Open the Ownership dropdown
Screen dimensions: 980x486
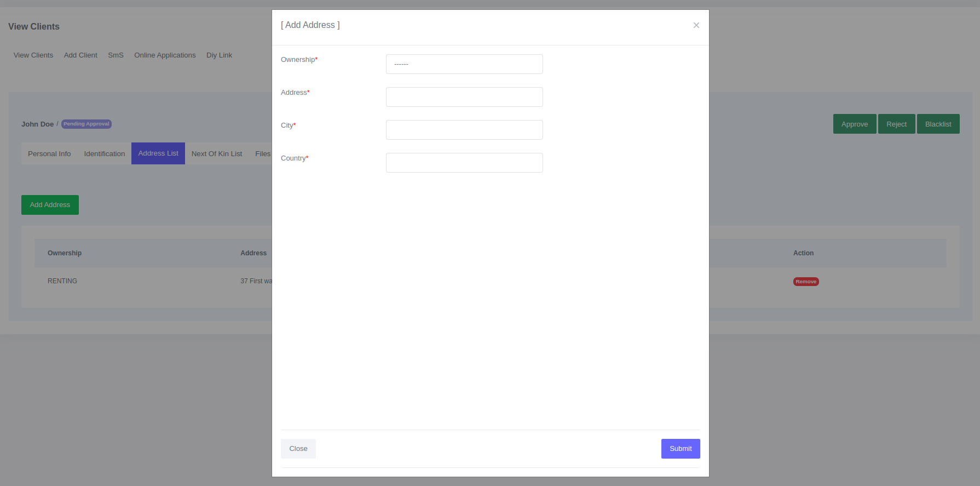(464, 64)
